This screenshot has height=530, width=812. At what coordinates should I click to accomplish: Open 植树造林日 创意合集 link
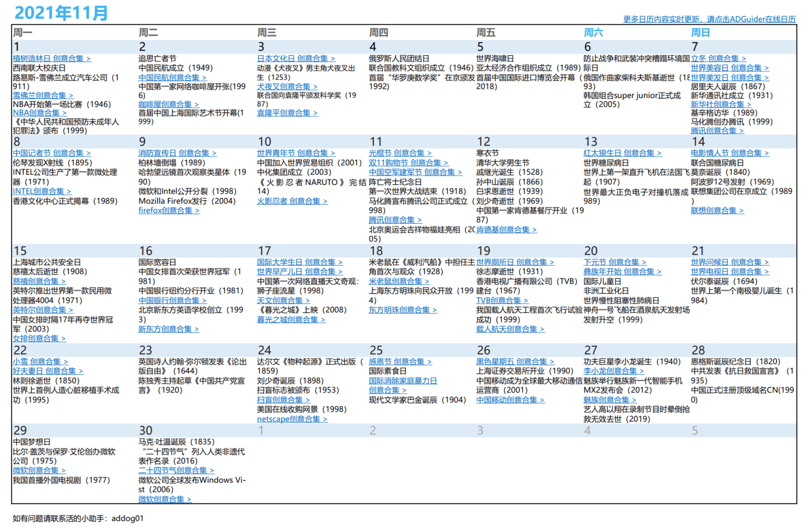pos(52,59)
